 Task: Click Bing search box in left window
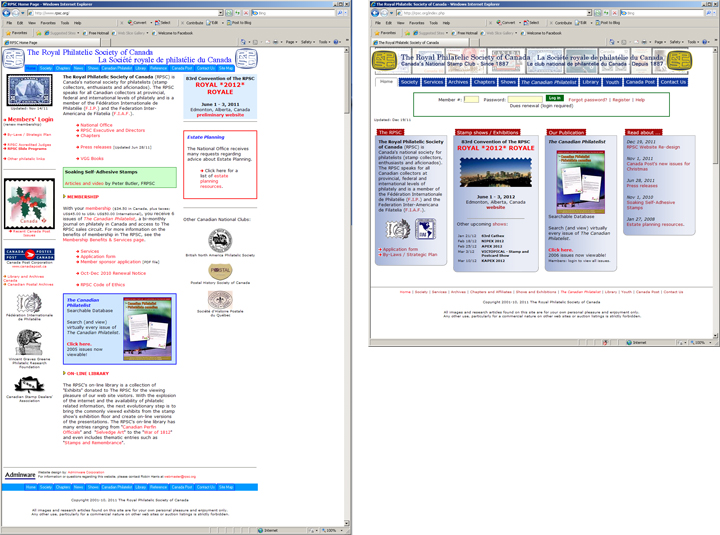click(x=293, y=13)
